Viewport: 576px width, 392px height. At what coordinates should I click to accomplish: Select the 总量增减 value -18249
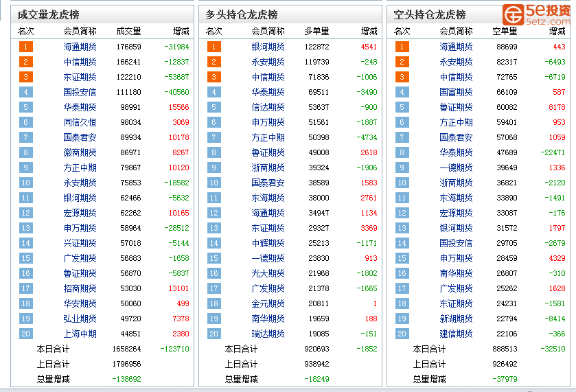316,379
